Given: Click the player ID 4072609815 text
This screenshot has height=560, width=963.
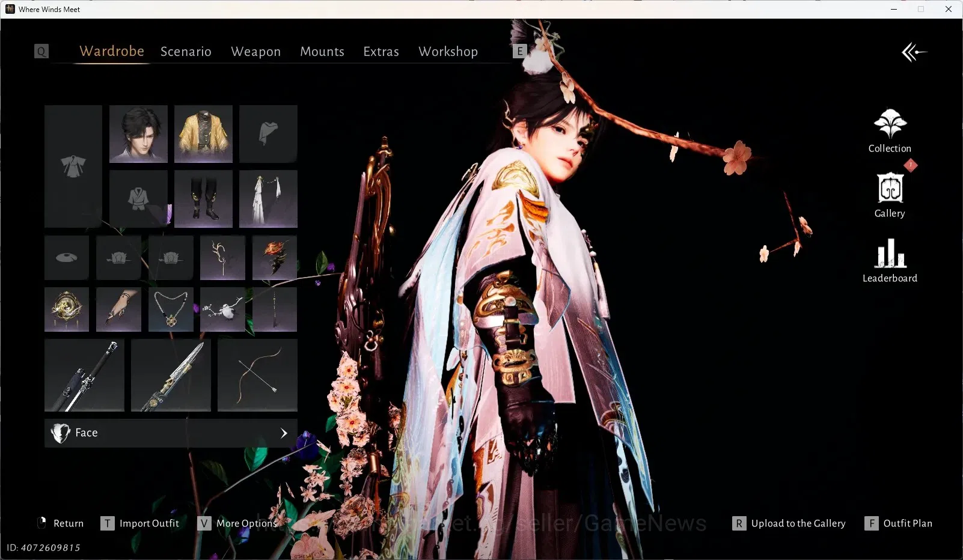Looking at the screenshot, I should pyautogui.click(x=43, y=547).
